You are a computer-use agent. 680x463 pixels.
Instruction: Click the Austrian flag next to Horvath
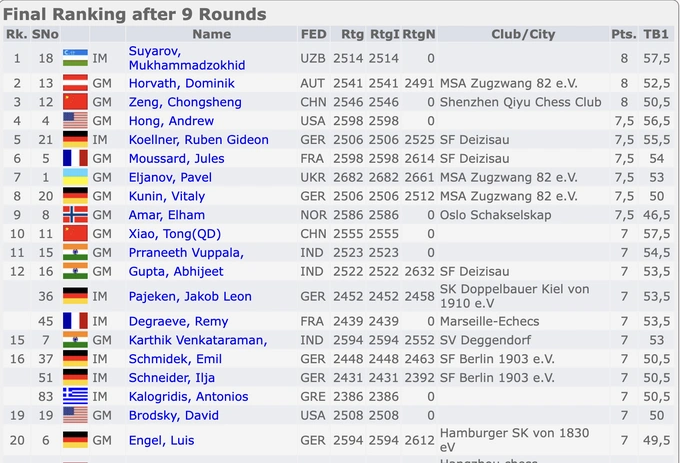74,83
